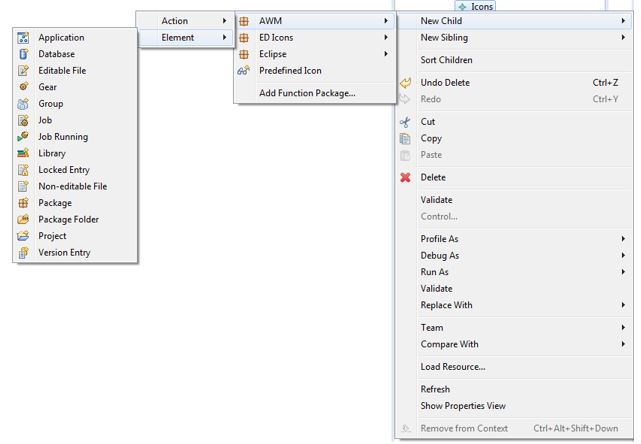Expand the New Sibling submenu arrow
This screenshot has width=641, height=444.
[x=623, y=38]
